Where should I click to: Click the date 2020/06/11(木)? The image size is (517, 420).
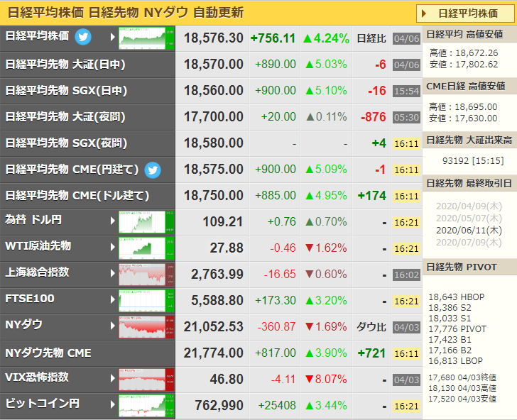pos(469,231)
